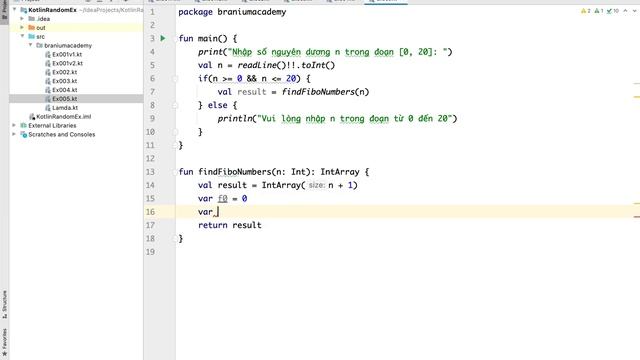Click the KotlinRandomEx.iml module file icon
Screen dimensions: 640x360
point(32,117)
